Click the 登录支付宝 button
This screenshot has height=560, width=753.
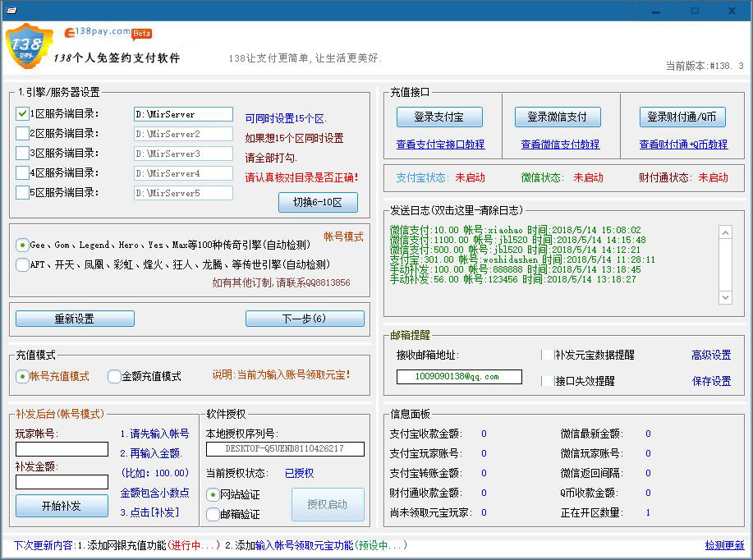439,117
